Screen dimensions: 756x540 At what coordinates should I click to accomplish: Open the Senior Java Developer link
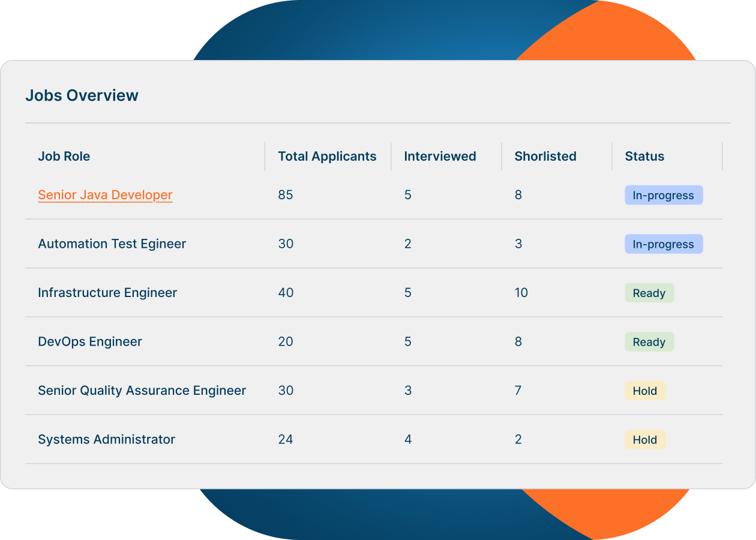(x=105, y=195)
